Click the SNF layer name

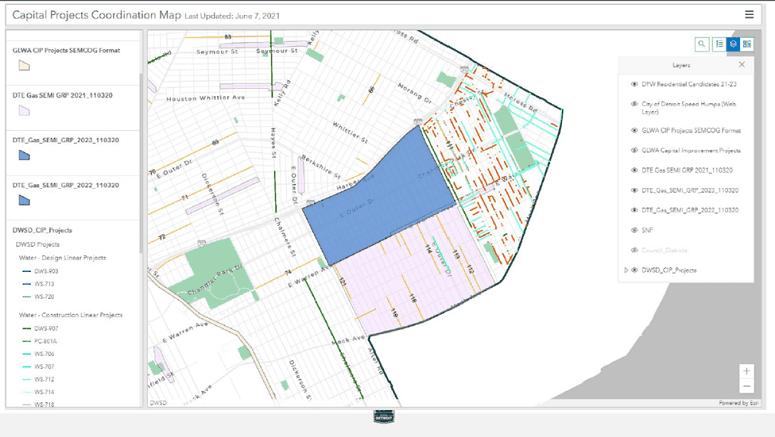pyautogui.click(x=647, y=230)
